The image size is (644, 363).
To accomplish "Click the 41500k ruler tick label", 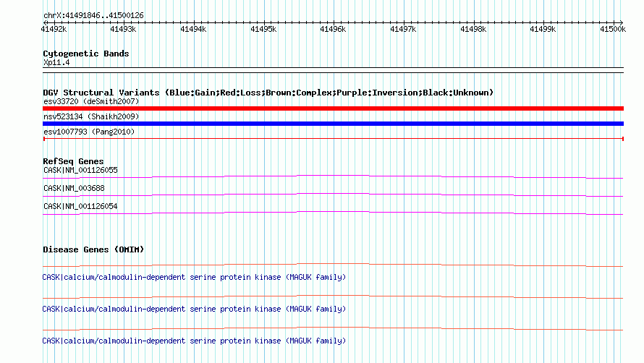I will 613,29.
